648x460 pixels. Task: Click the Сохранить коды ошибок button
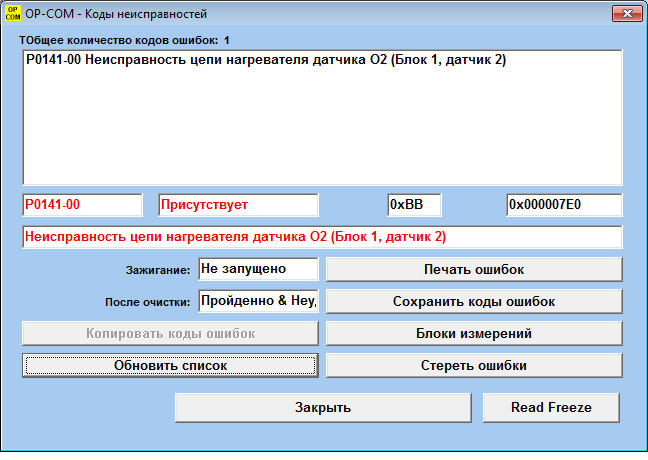(474, 301)
